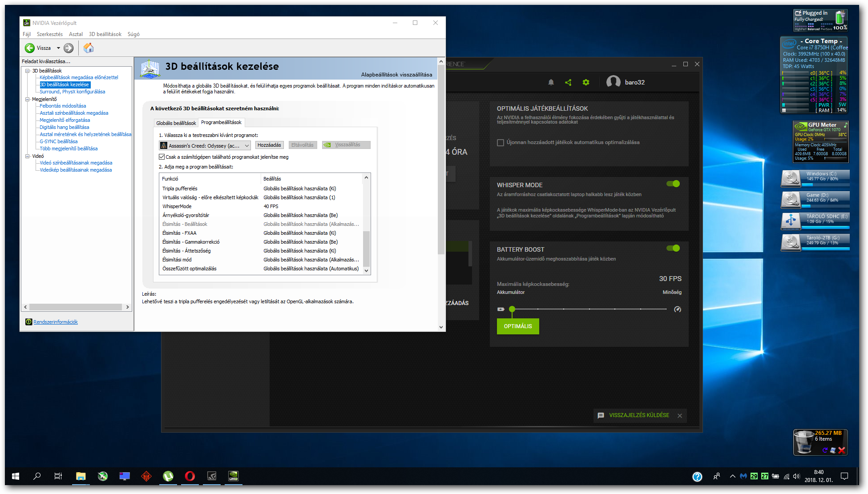Click the Battery Boost framerate slider handle
This screenshot has height=494, width=868.
512,309
